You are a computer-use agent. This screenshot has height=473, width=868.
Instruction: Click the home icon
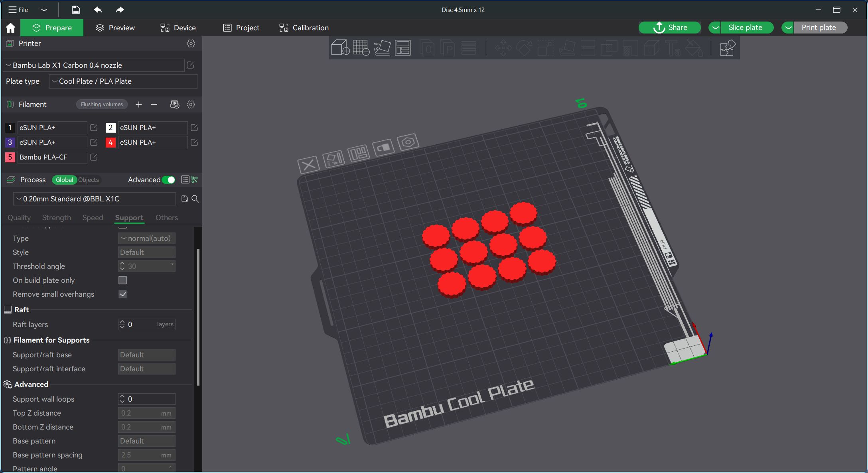tap(10, 28)
